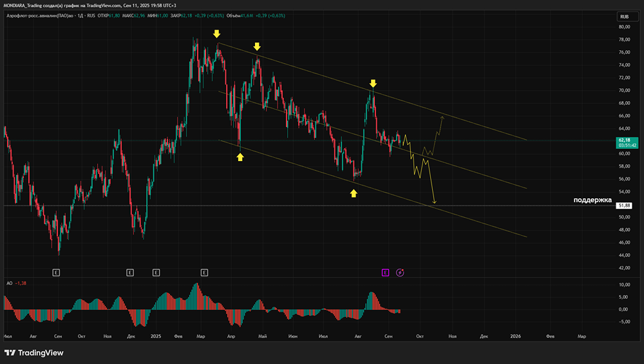The image size is (644, 364).
Task: Click the ОТКР 61,80 open value
Action: [x=108, y=15]
